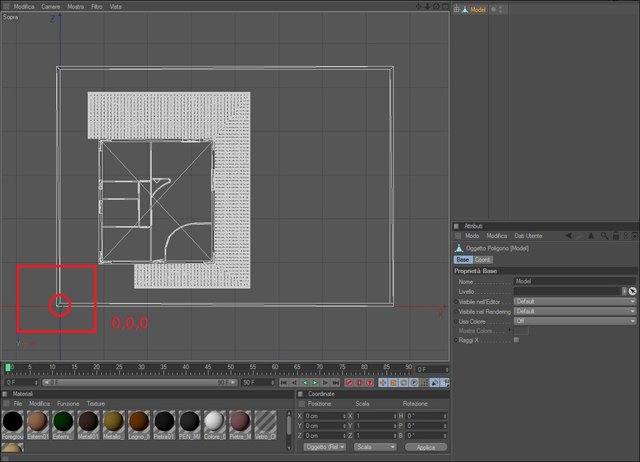Select the white Colore material sphere

[x=214, y=422]
